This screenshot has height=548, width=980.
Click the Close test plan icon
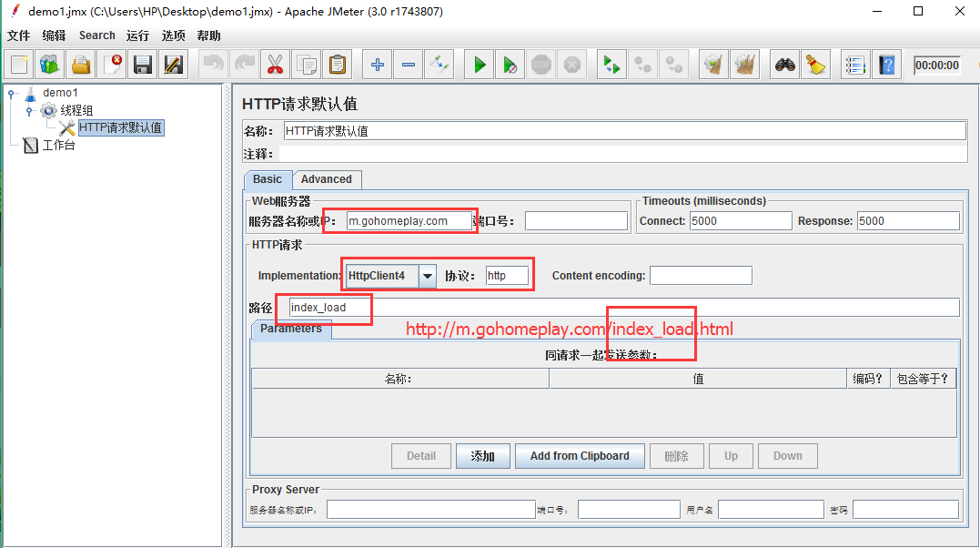pyautogui.click(x=112, y=65)
